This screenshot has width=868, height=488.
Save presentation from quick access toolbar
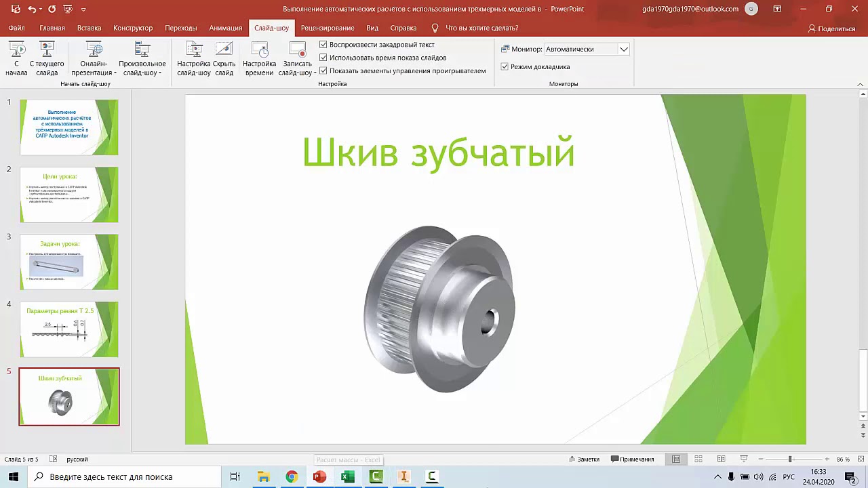click(x=16, y=9)
